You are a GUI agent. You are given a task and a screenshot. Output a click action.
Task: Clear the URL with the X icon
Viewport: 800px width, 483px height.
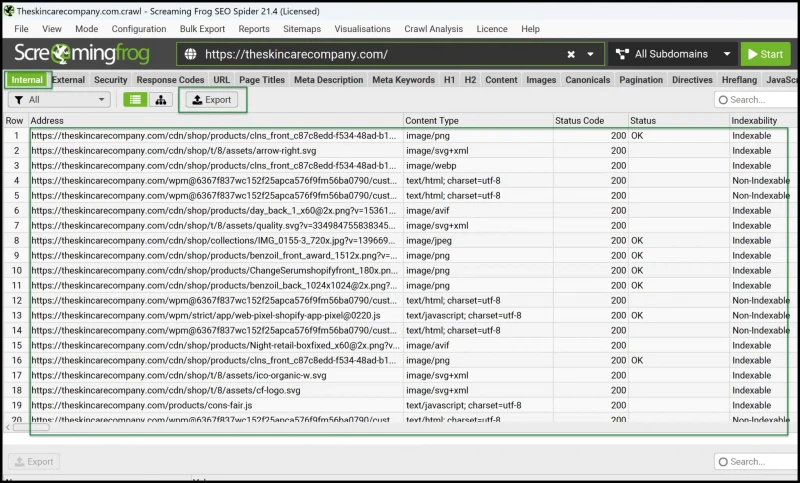(x=571, y=54)
